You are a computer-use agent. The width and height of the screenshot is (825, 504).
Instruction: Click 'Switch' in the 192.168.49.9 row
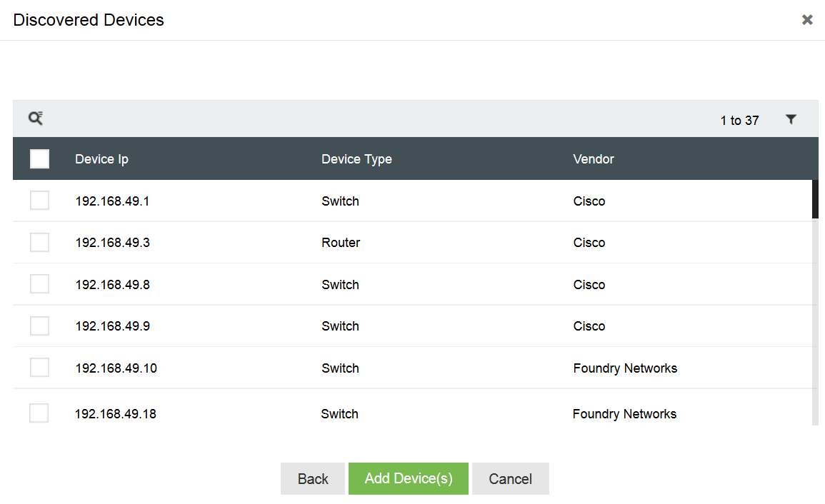tap(341, 326)
